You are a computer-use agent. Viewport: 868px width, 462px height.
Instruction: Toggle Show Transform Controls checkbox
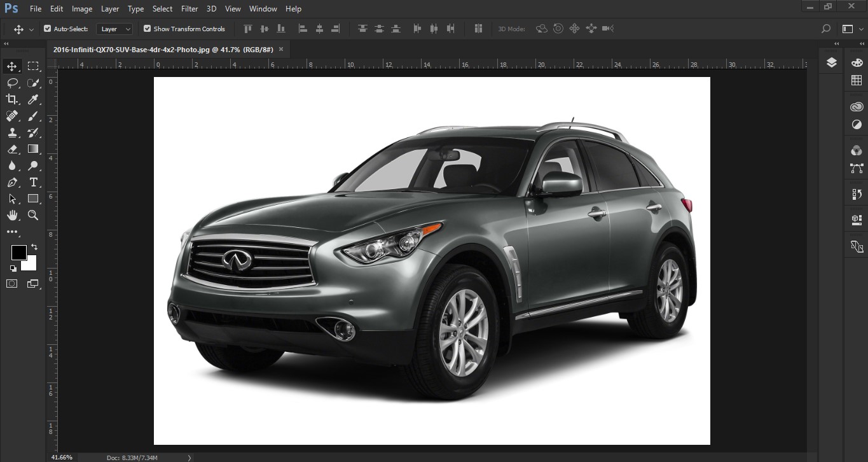[x=147, y=29]
